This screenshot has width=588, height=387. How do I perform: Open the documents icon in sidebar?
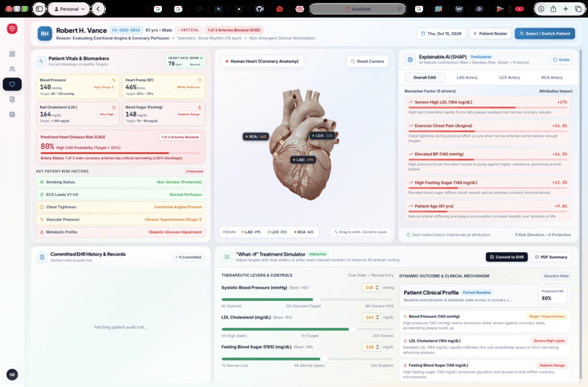[x=12, y=99]
